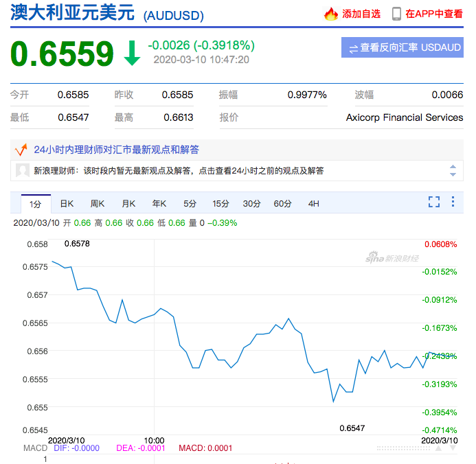Image resolution: width=476 pixels, height=464 pixels.
Task: Switch to the 60分 tab
Action: 282,204
